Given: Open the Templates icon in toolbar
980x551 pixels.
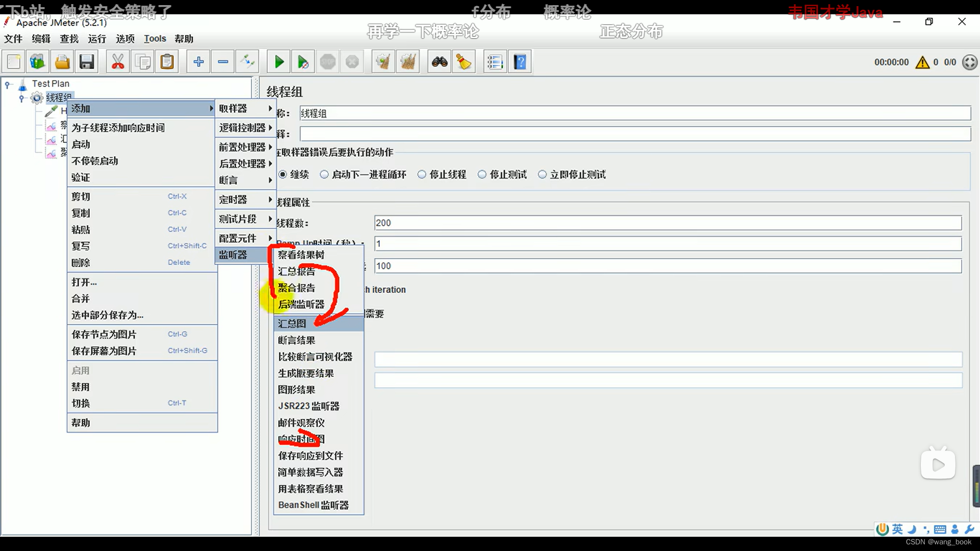Looking at the screenshot, I should coord(38,62).
